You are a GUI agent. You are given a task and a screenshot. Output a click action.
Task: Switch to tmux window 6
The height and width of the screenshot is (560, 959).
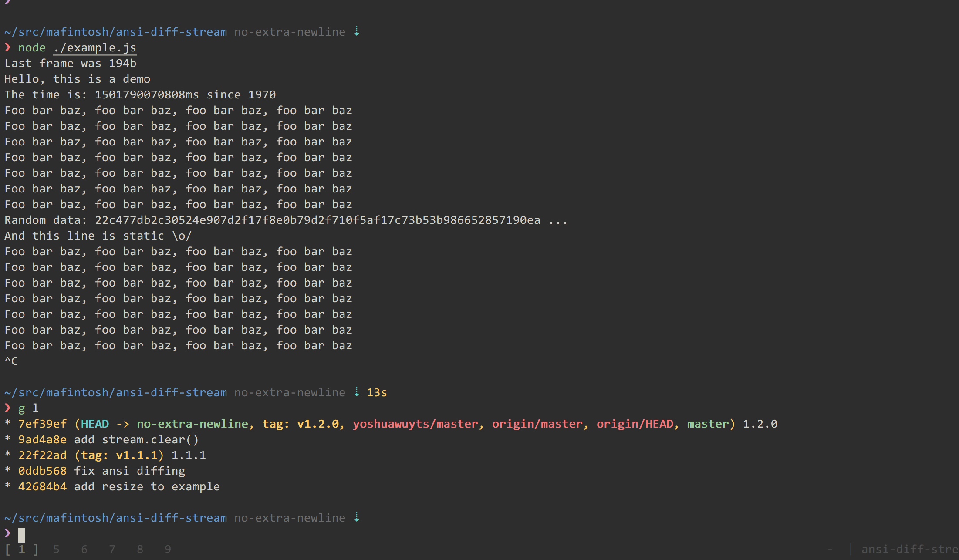tap(84, 549)
